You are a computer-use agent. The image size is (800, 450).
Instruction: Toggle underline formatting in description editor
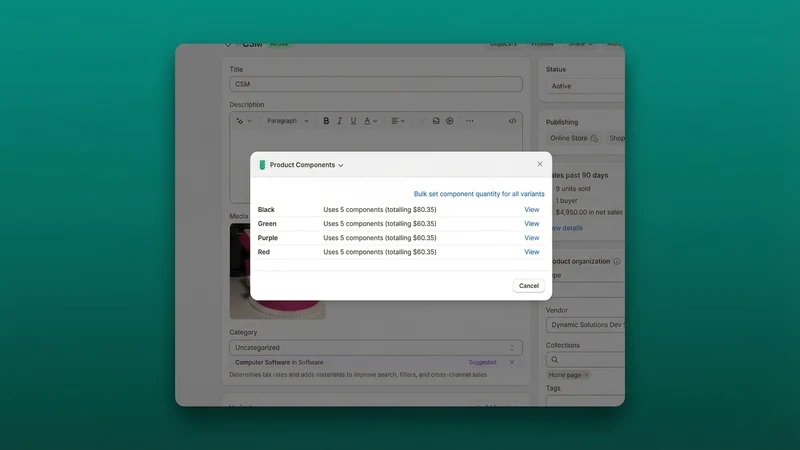[353, 121]
